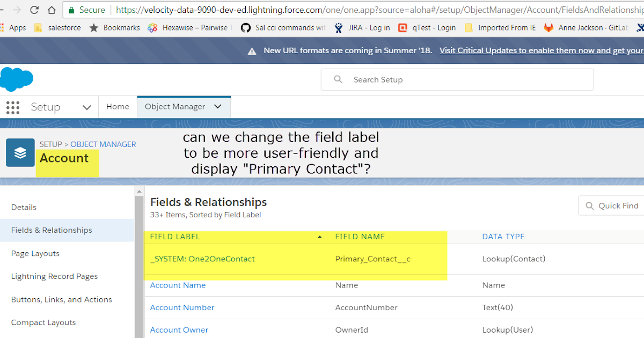Screen dimensions: 644x338
Task: Click the Salesforce cloud logo
Action: [17, 79]
